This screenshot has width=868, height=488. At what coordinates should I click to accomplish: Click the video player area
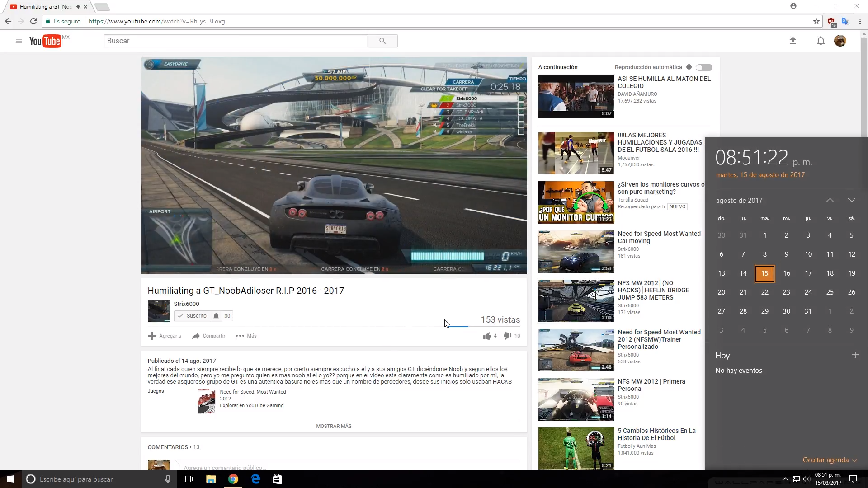click(x=334, y=165)
